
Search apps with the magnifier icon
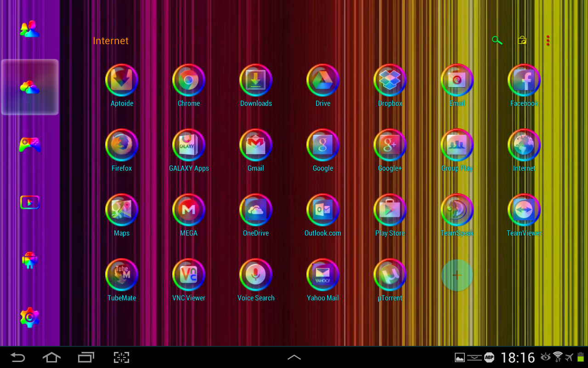pyautogui.click(x=497, y=40)
